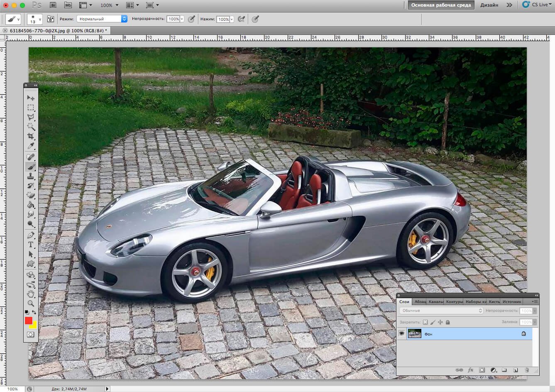Click the trash icon in Layers panel
The image size is (555, 392).
(526, 370)
